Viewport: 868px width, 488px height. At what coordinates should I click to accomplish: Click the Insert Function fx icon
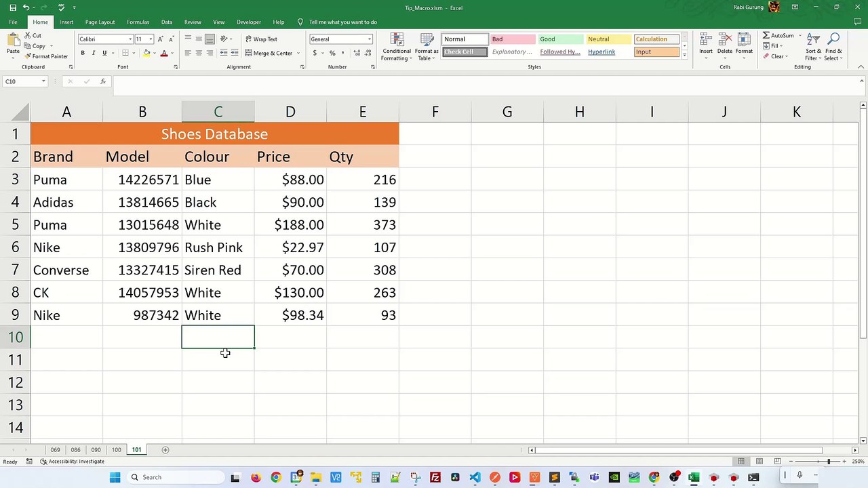coord(103,81)
